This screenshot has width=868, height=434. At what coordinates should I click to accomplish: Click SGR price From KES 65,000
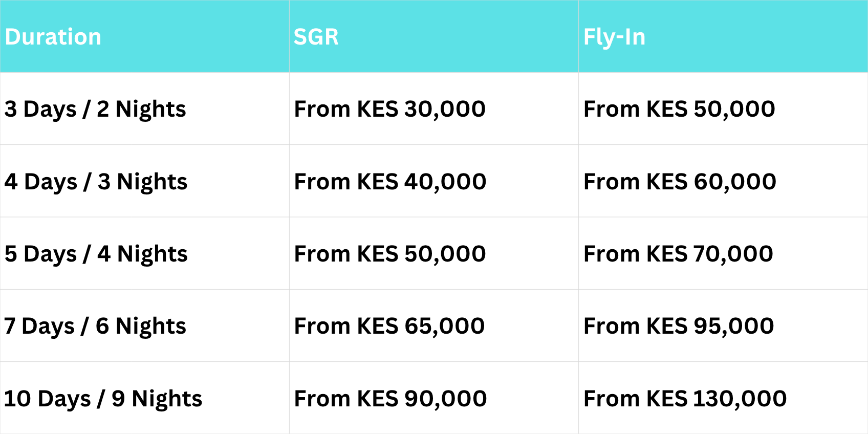tap(389, 326)
